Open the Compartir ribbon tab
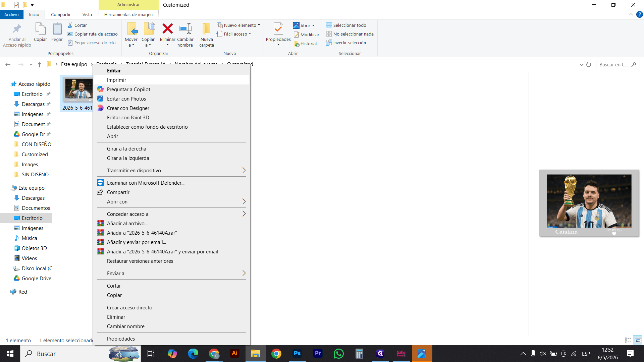Screen dimensions: 644x362 pos(61,14)
